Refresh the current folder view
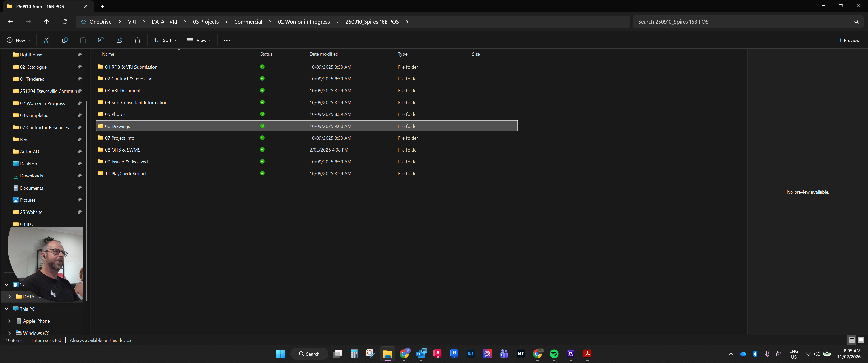868x363 pixels. pyautogui.click(x=65, y=21)
